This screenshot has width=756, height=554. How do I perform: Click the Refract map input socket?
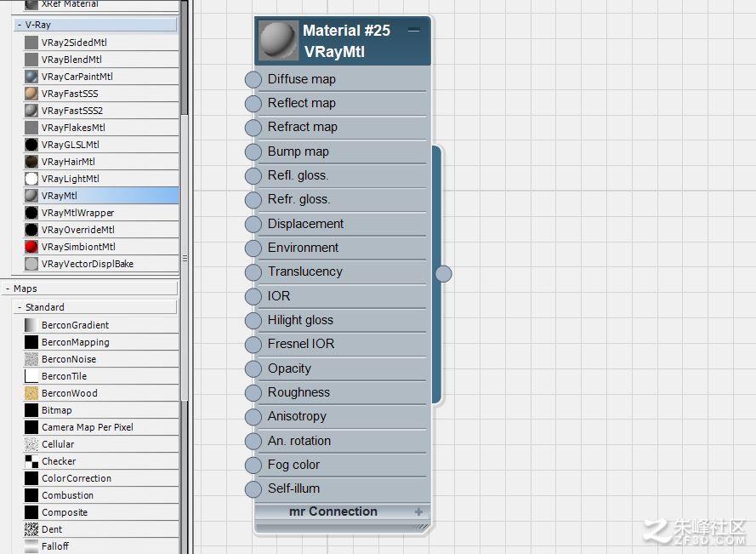click(253, 128)
